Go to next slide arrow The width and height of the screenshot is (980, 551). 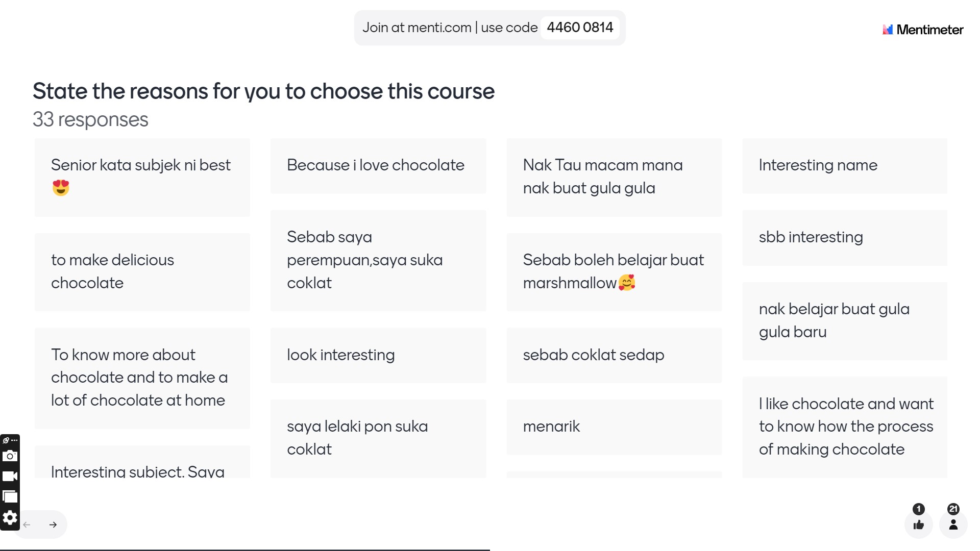click(x=53, y=524)
